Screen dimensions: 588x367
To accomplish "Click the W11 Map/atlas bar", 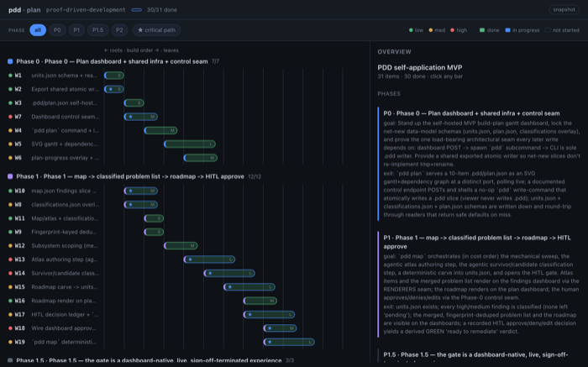I will (x=154, y=218).
